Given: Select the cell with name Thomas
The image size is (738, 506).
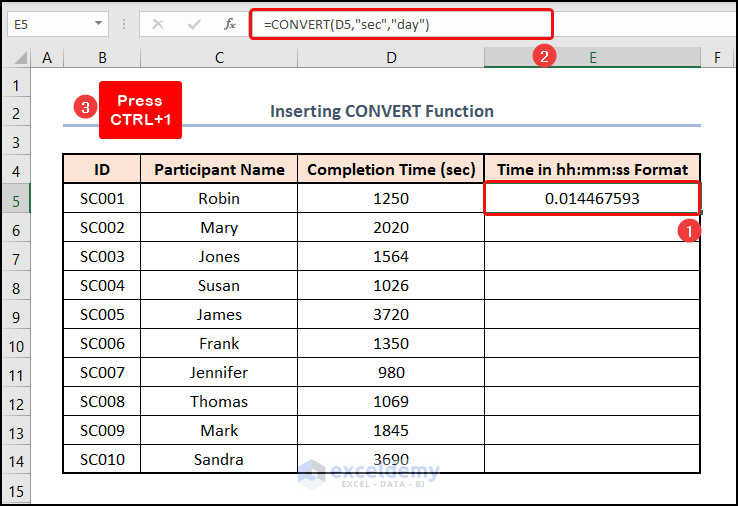Looking at the screenshot, I should point(219,402).
